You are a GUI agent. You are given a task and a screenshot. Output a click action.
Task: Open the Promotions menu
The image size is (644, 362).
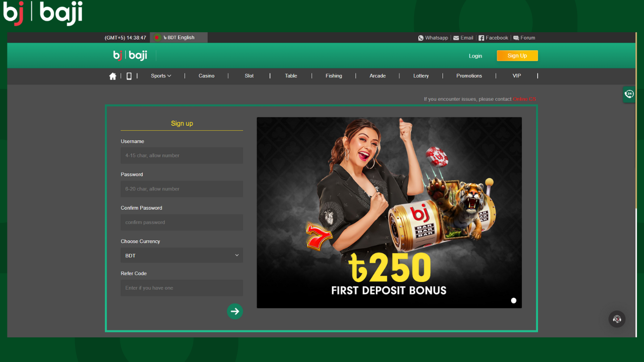pos(469,76)
